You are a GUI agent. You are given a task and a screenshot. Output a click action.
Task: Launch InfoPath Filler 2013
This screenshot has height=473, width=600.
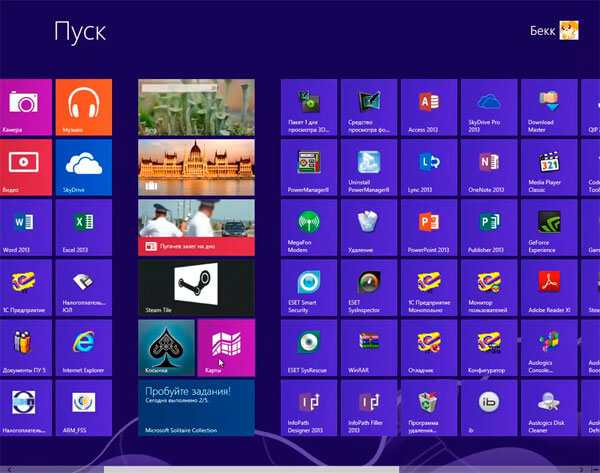click(369, 408)
